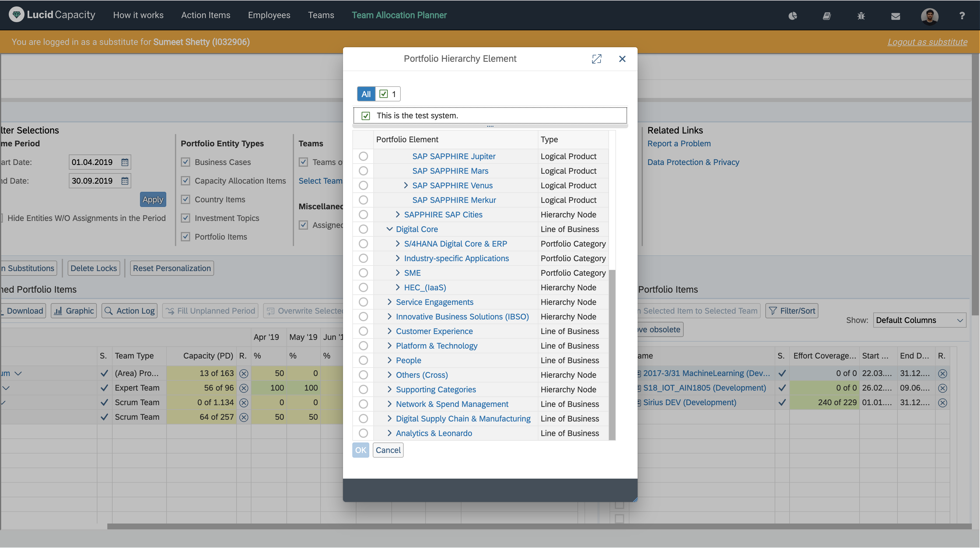Toggle the 'This is the test system' checkbox
The image size is (980, 548).
pyautogui.click(x=365, y=116)
